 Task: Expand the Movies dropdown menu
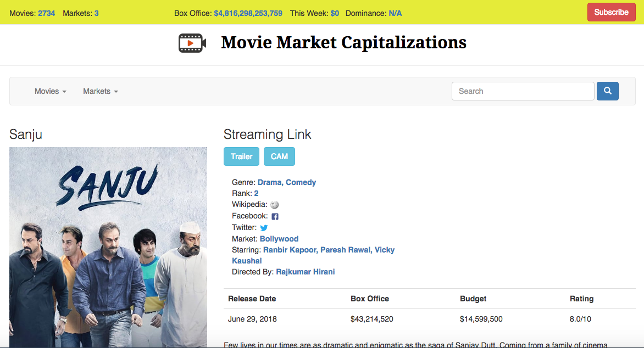point(49,91)
